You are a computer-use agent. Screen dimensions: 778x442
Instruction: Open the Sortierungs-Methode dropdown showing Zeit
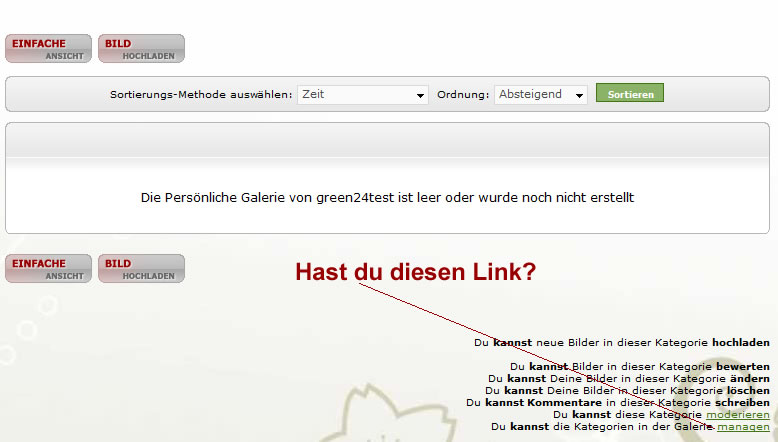(x=363, y=95)
